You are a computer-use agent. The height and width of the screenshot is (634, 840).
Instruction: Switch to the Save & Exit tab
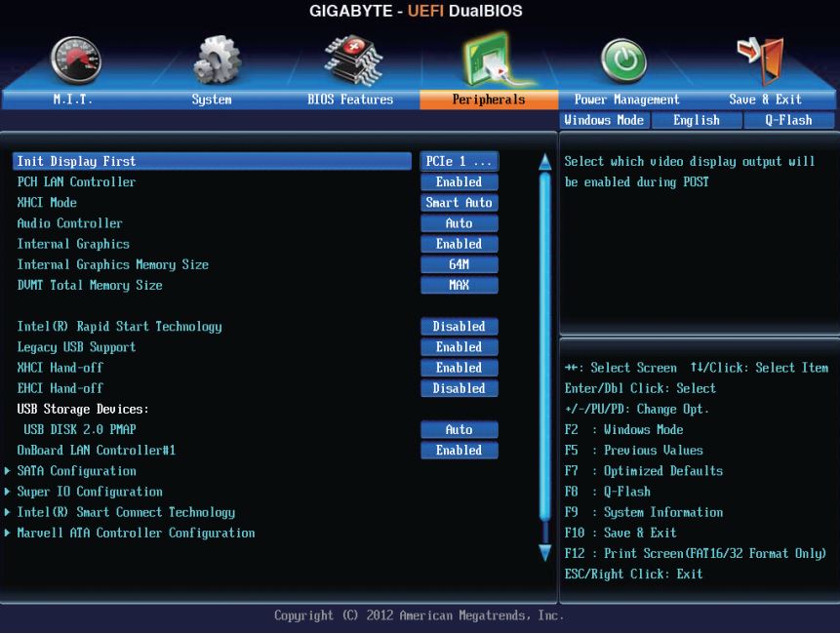pyautogui.click(x=765, y=99)
